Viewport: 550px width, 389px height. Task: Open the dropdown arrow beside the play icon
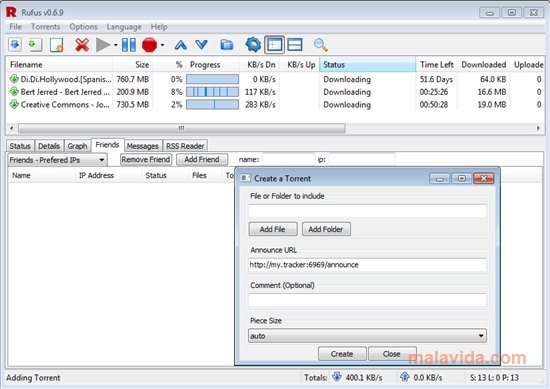click(115, 45)
